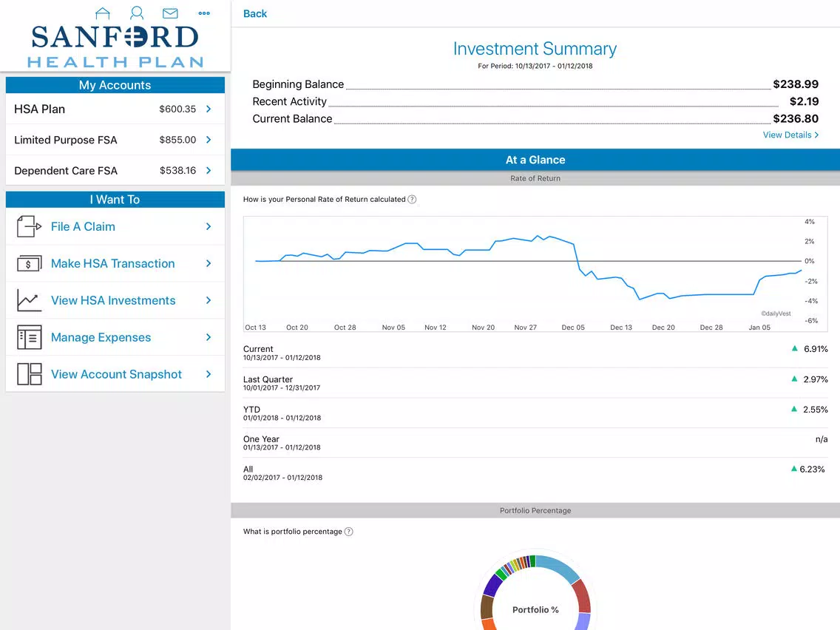The height and width of the screenshot is (630, 840).
Task: Click help icon next to Personal Rate of Return
Action: [x=412, y=200]
